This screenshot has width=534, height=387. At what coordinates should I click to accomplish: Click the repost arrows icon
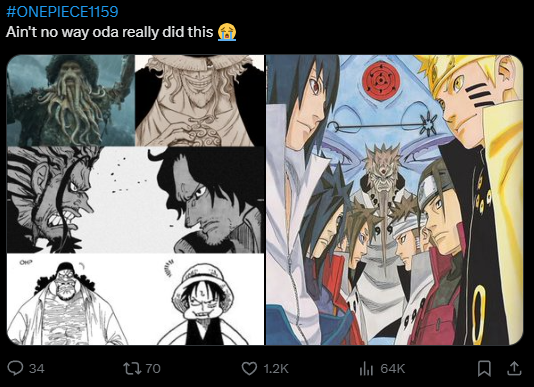130,368
